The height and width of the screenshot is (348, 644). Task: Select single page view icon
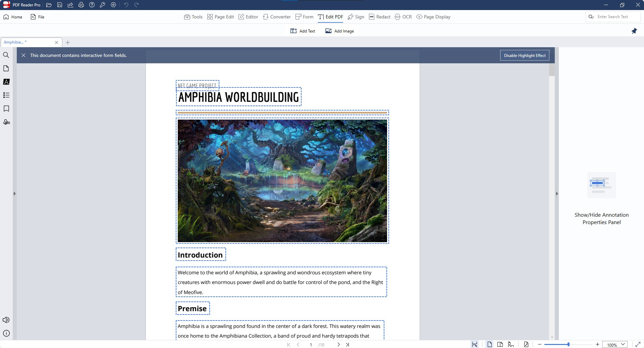490,344
